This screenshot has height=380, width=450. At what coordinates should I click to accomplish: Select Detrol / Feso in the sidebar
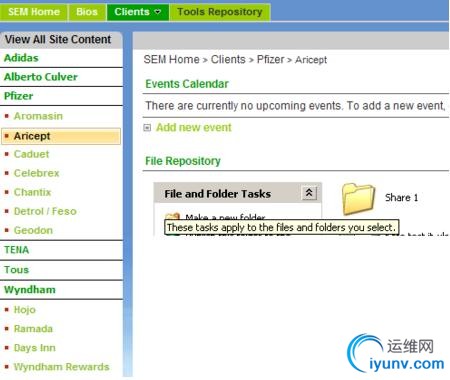tap(45, 211)
